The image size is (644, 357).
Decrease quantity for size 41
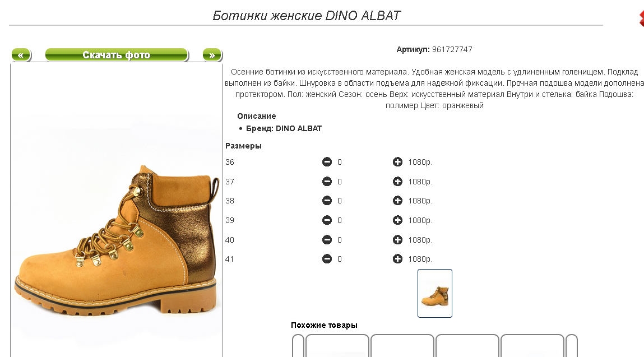pyautogui.click(x=327, y=259)
